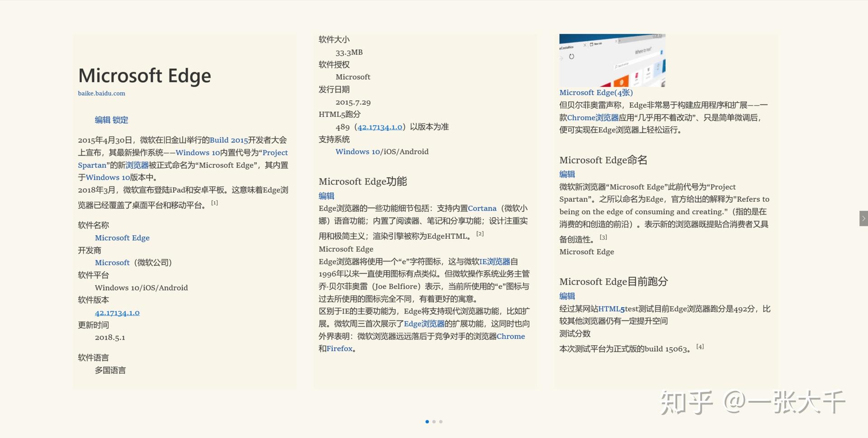Click the large Microsoft Edge page title
Image resolution: width=868 pixels, height=438 pixels.
pyautogui.click(x=145, y=76)
